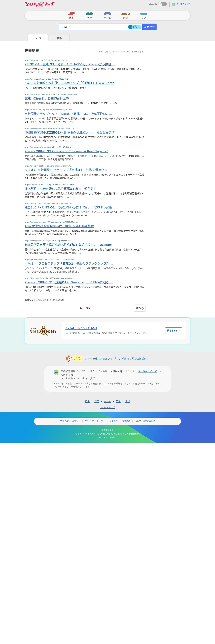
Task: Open the ゲーム section from the top navigation
Action: [x=107, y=16]
